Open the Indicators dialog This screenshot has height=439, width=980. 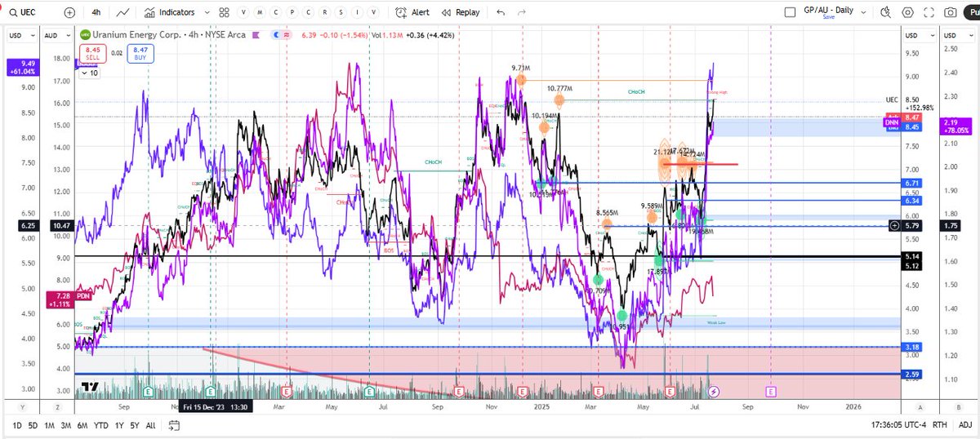click(x=169, y=12)
